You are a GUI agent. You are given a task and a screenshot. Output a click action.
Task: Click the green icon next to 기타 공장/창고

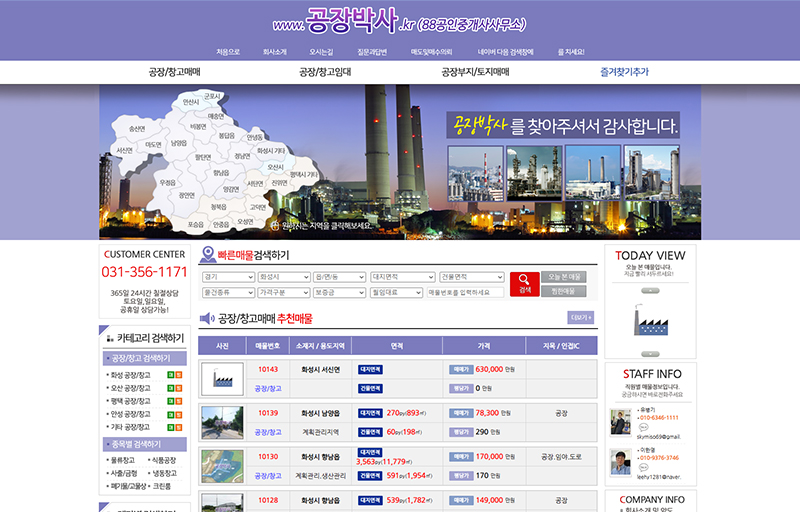[x=171, y=427]
